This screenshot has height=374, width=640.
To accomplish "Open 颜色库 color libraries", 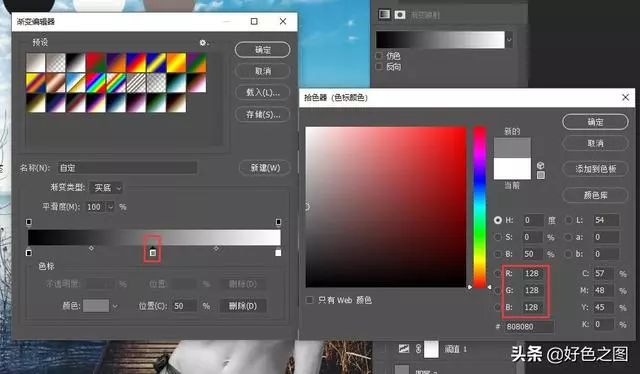I will [595, 195].
